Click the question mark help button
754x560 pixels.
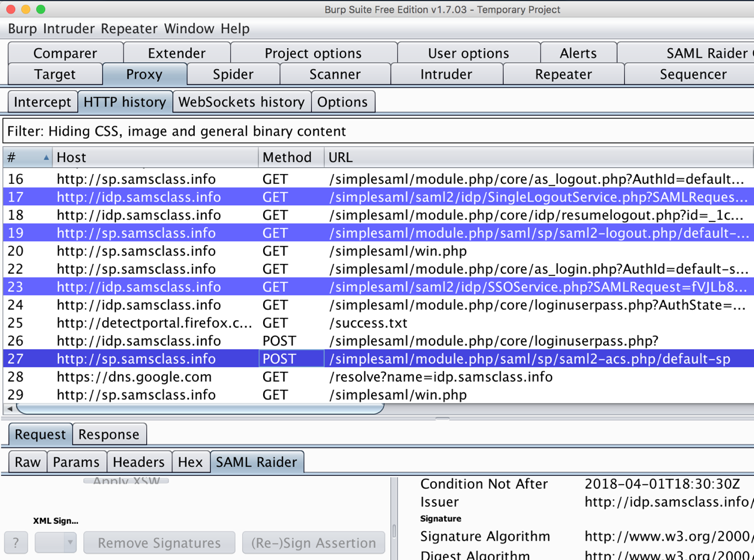[x=16, y=543]
